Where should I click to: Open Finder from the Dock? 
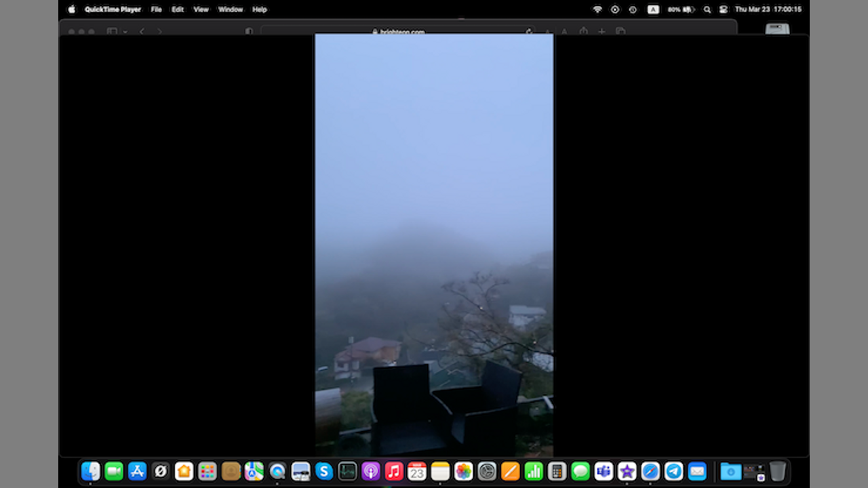91,471
